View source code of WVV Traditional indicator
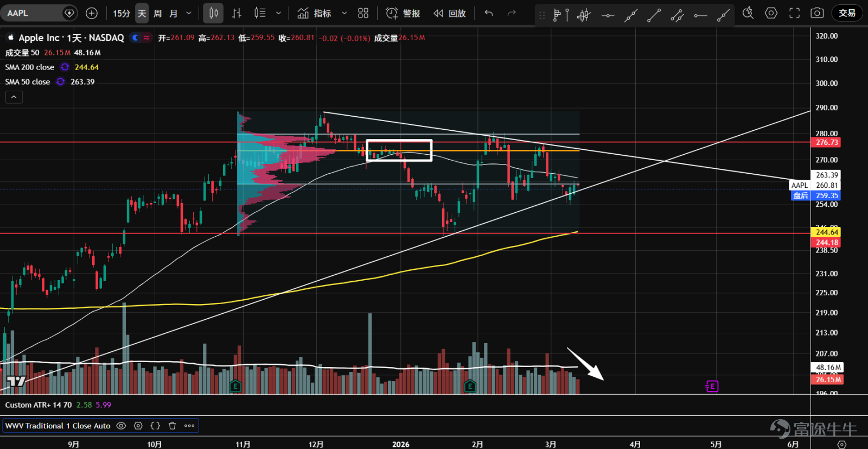The width and height of the screenshot is (868, 449). tap(155, 426)
